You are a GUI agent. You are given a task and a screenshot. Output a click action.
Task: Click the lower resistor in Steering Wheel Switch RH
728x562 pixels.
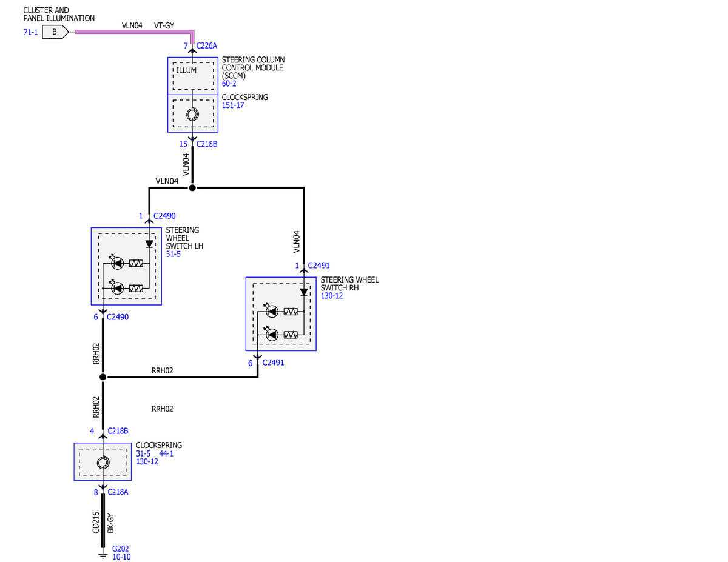(291, 335)
